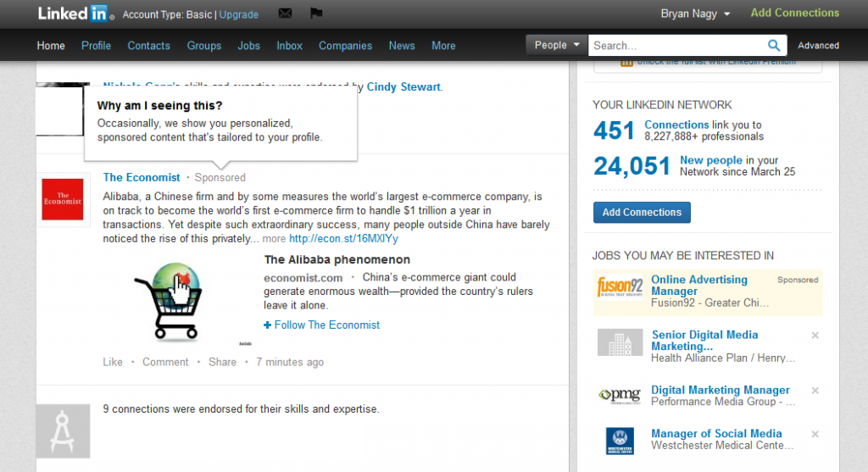
Task: Open the New people link
Action: click(x=711, y=160)
